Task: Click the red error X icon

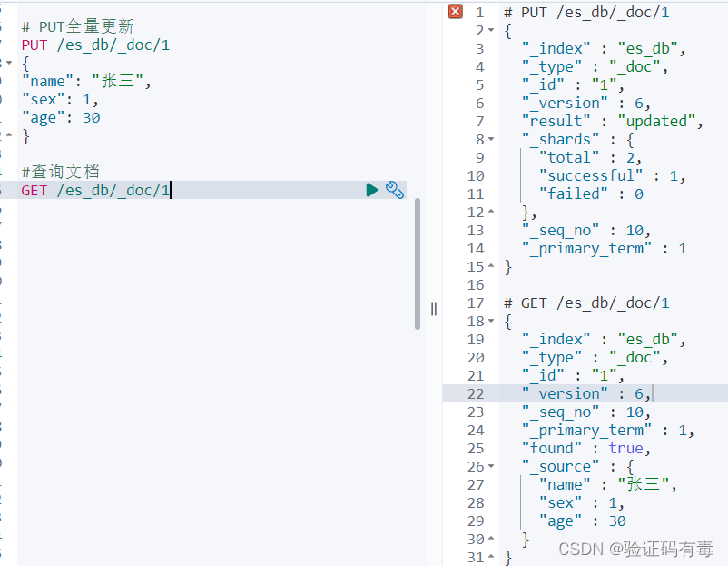Action: coord(456,11)
